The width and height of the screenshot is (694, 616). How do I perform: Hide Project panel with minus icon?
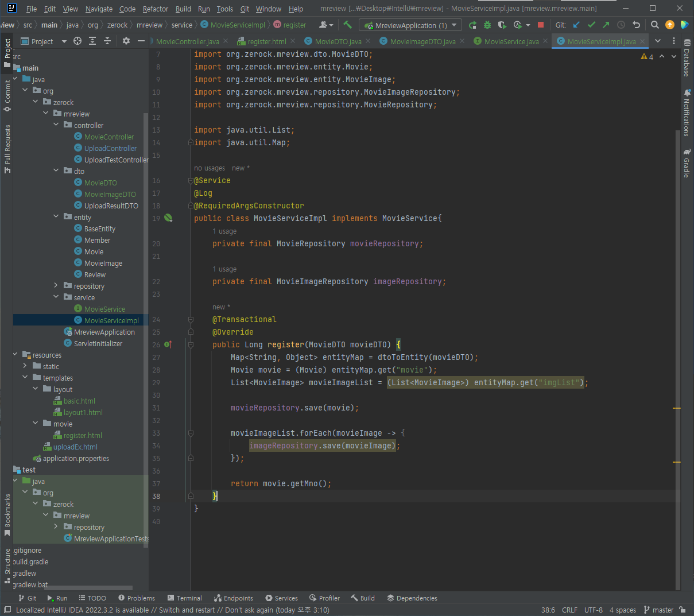tap(141, 41)
